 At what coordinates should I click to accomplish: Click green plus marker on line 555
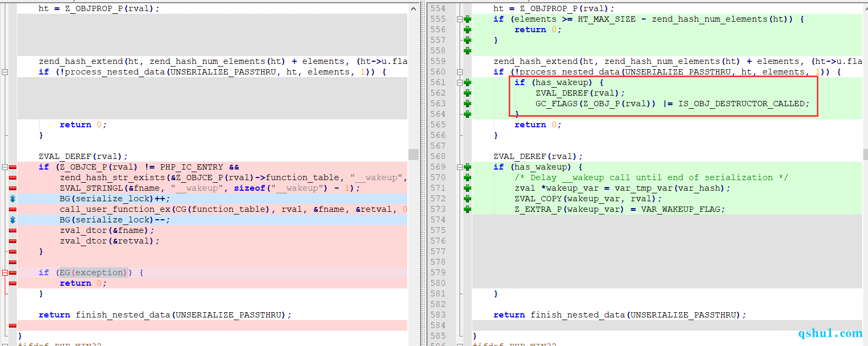click(x=468, y=19)
